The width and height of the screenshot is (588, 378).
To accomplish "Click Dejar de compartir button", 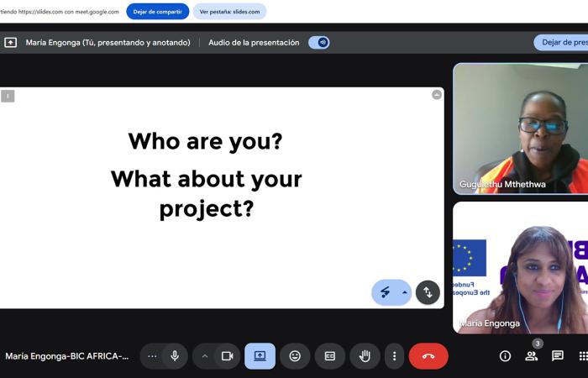I will (157, 12).
